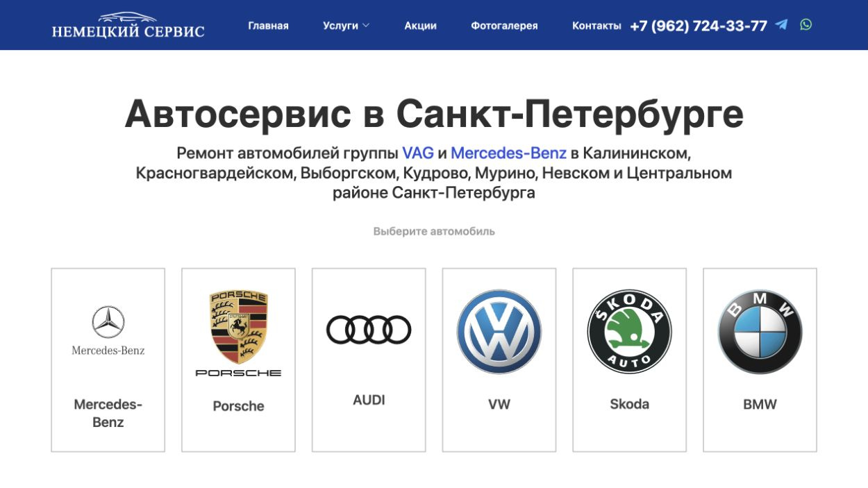Click the VW card label
Viewport: 868px width, 488px height.
(x=499, y=404)
